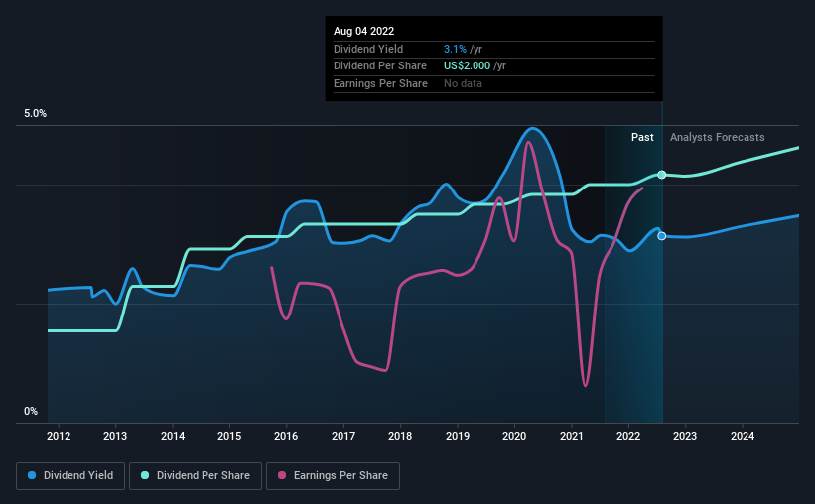
Task: Click the blue Dividend Yield legend dot
Action: pyautogui.click(x=32, y=475)
